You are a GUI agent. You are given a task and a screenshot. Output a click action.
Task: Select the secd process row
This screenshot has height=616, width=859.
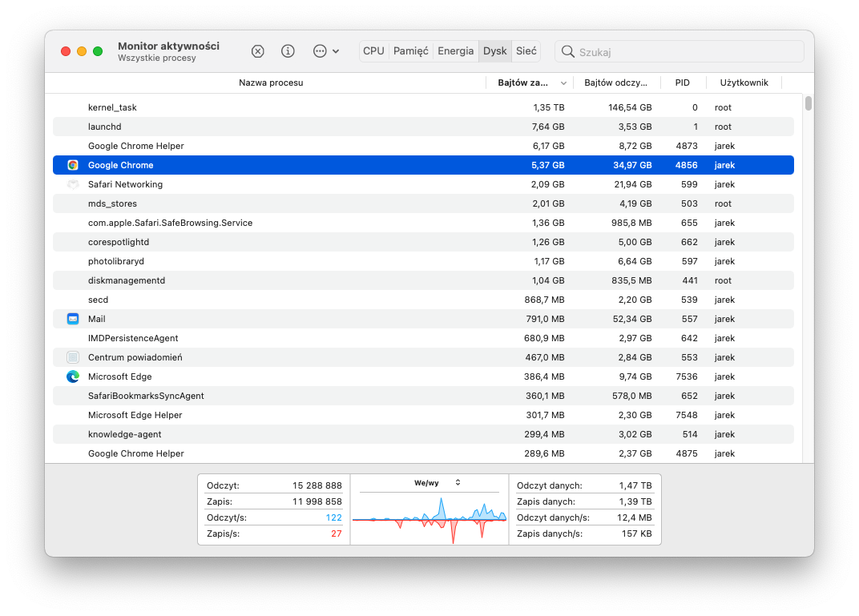423,300
